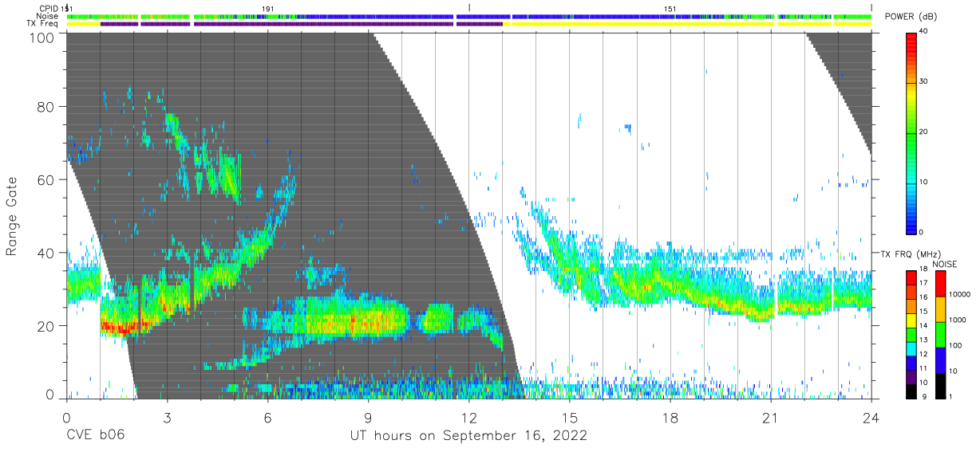Click the green segment of NOISE colorbar
The width and height of the screenshot is (980, 452).
pos(939,334)
